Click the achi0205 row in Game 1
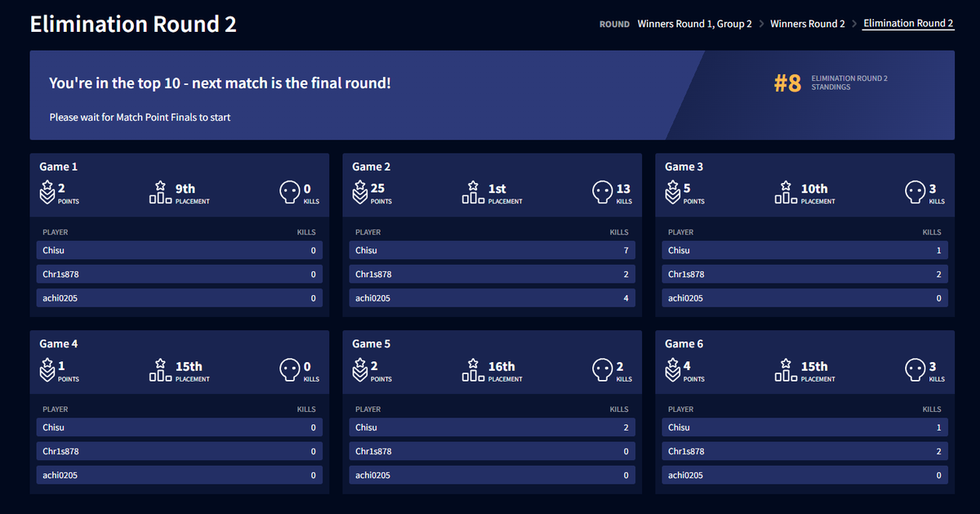Screen dimensions: 980x514 (179, 297)
